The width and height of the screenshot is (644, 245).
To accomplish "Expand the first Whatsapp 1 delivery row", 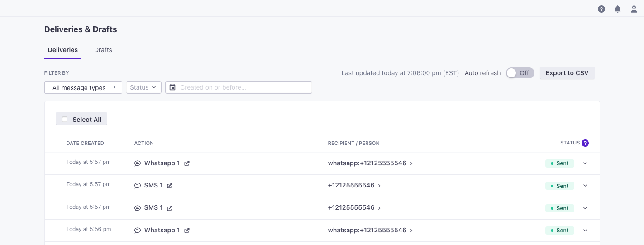I will pyautogui.click(x=585, y=163).
